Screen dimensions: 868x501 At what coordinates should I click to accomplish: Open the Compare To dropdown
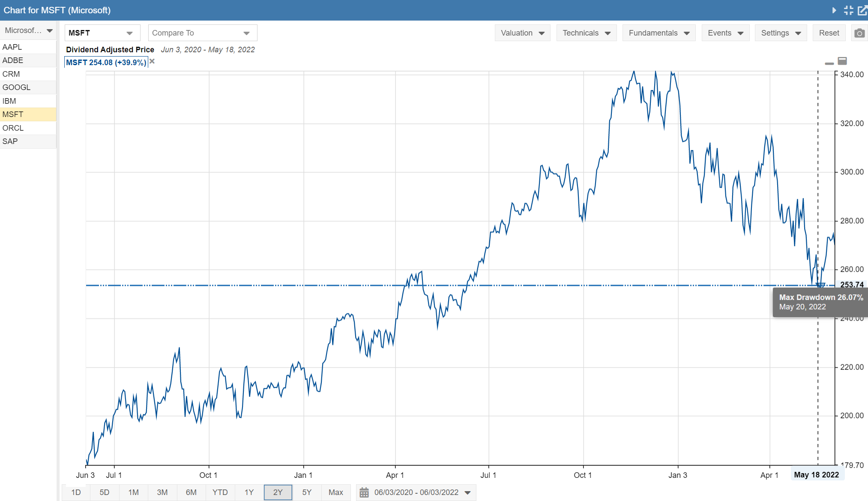[x=202, y=33]
